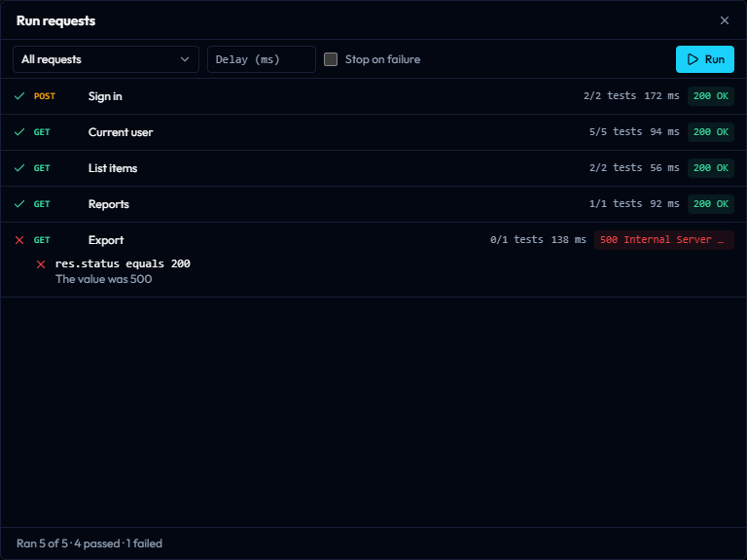Click the red X beside res.status equals 200
The height and width of the screenshot is (560, 747).
point(41,264)
